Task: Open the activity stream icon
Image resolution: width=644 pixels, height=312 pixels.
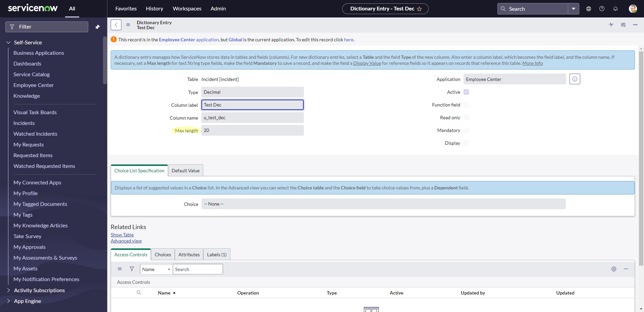Action: (611, 25)
